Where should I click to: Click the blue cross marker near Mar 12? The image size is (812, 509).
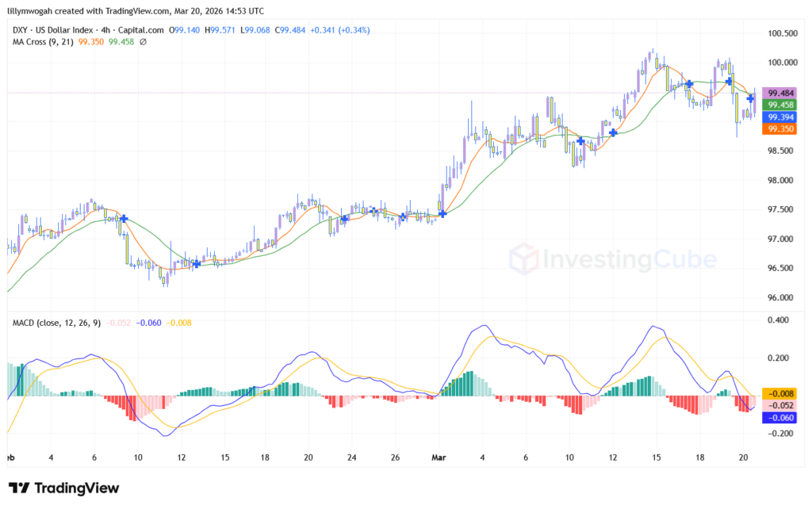coord(613,132)
